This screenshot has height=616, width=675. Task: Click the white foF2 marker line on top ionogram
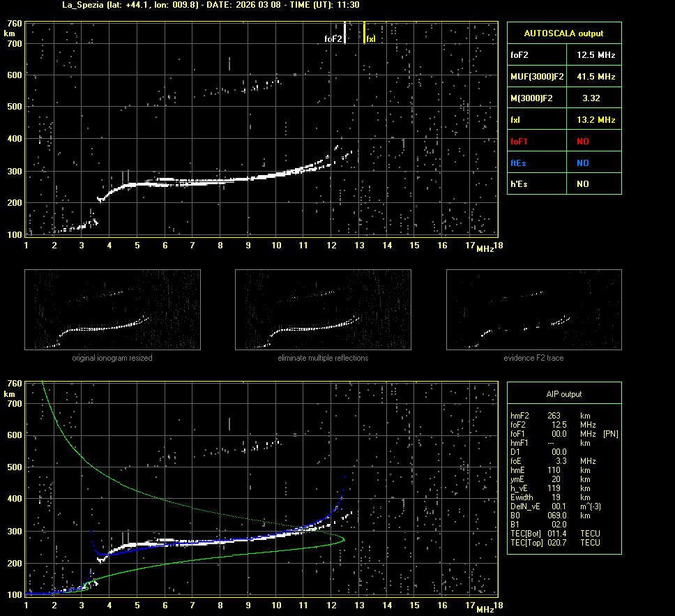pos(344,33)
